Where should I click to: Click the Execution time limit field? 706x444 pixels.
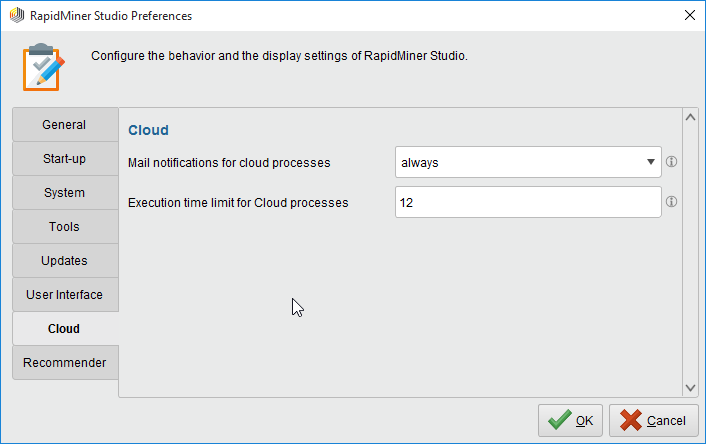pos(528,202)
